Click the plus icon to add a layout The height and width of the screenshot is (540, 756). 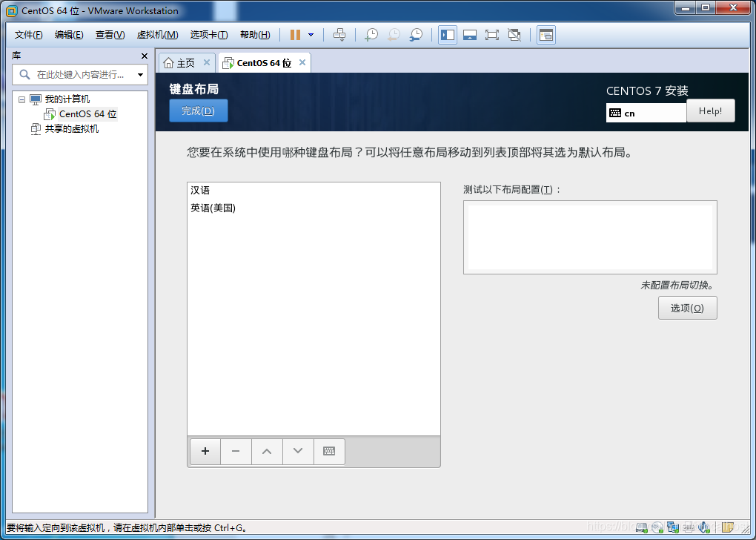coord(205,451)
